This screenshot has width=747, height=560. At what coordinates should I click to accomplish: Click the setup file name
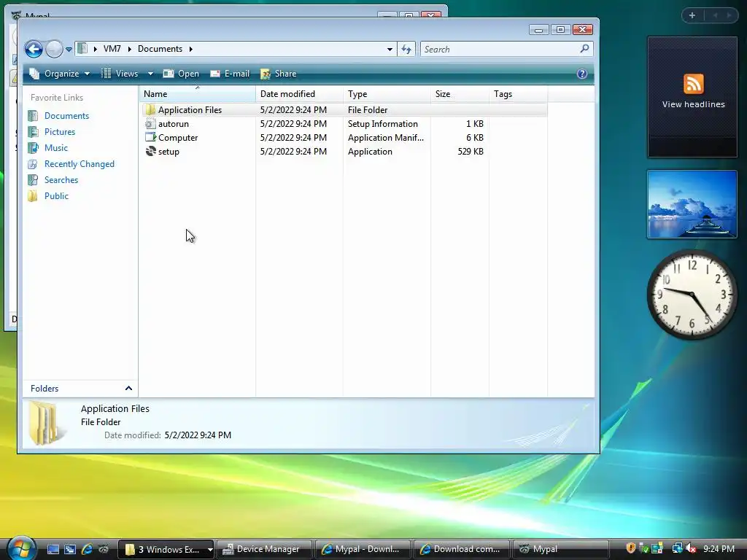pyautogui.click(x=169, y=152)
